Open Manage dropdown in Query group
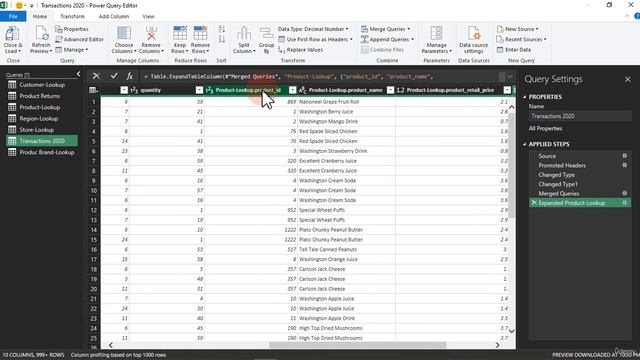The image size is (640, 360). [x=72, y=49]
